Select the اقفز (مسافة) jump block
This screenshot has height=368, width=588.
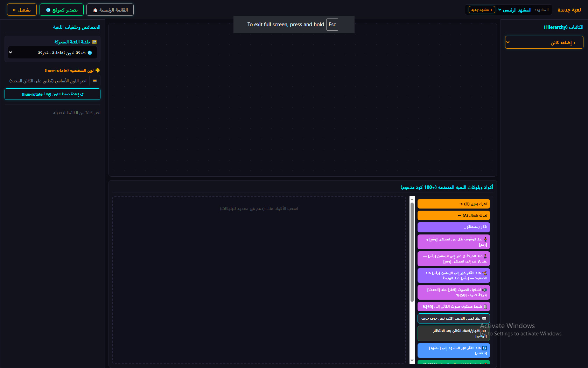[454, 227]
